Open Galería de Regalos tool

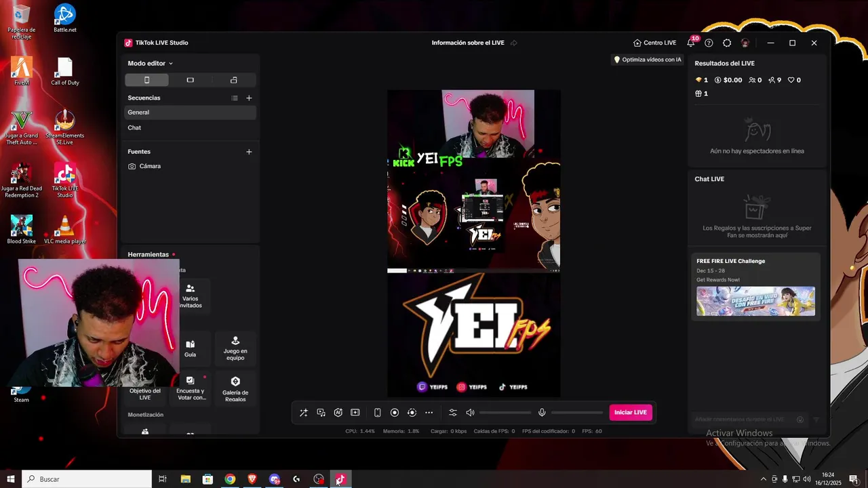pos(235,389)
